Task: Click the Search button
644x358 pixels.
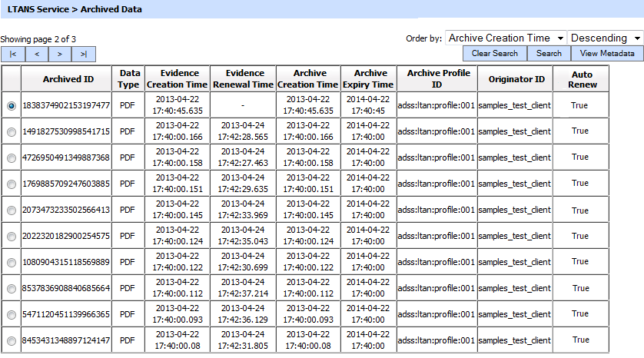Action: [x=549, y=54]
